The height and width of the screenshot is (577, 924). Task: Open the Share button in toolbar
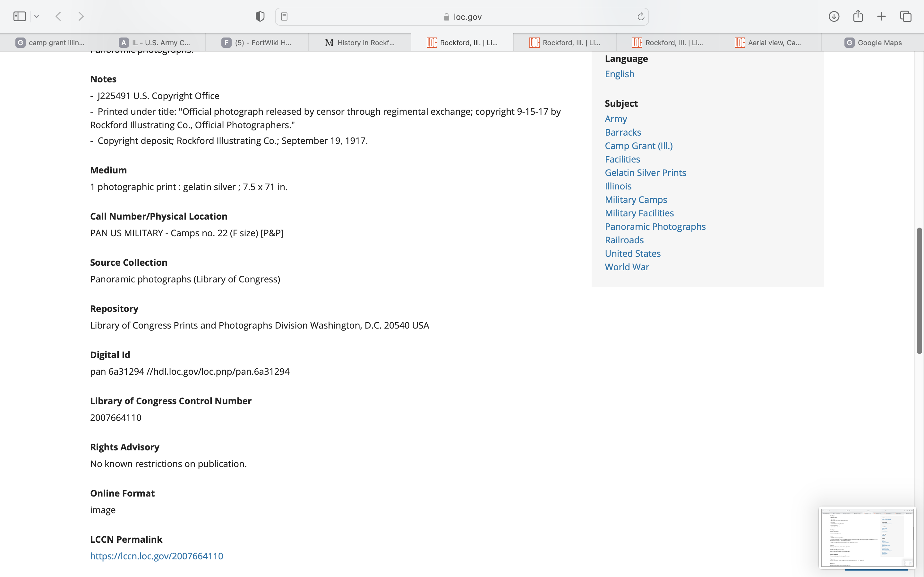(858, 16)
